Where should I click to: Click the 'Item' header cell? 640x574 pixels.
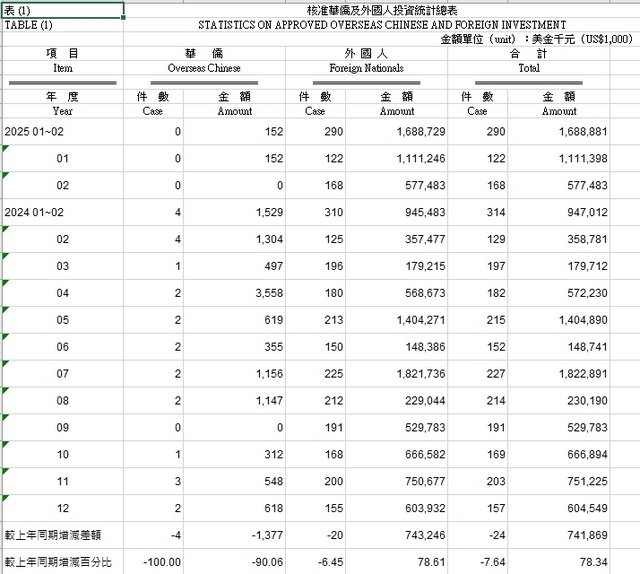(62, 68)
